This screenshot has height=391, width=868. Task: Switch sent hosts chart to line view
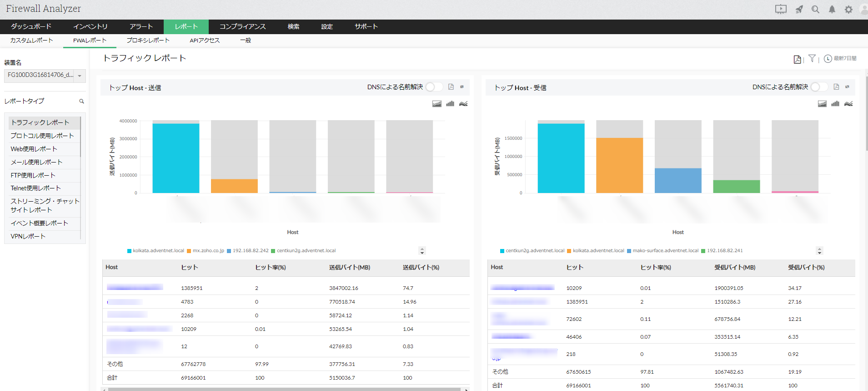(463, 104)
